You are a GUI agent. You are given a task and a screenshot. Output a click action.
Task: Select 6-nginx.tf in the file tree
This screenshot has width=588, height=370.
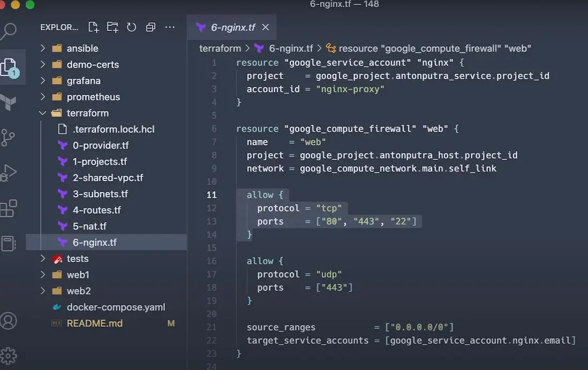pos(107,242)
